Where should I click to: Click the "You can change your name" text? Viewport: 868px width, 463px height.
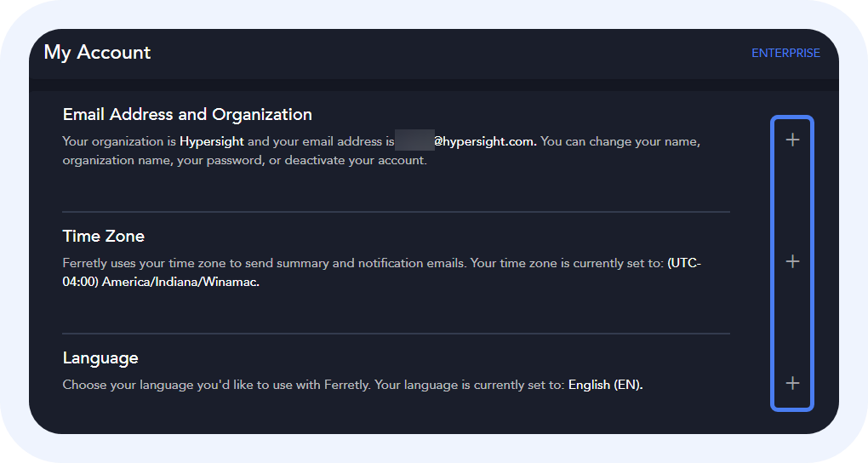620,141
